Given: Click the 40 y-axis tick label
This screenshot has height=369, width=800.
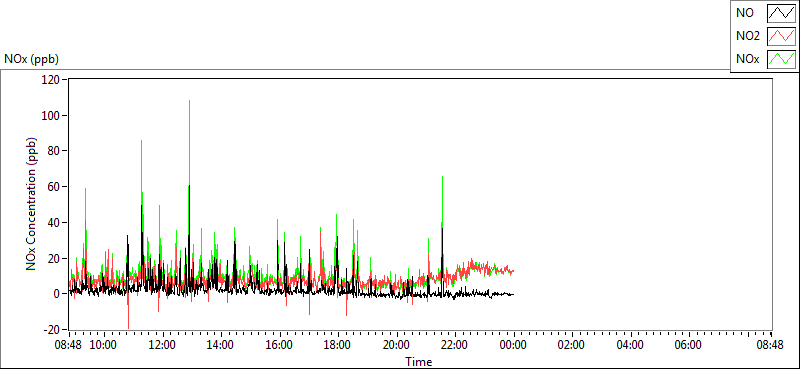Looking at the screenshot, I should (55, 223).
